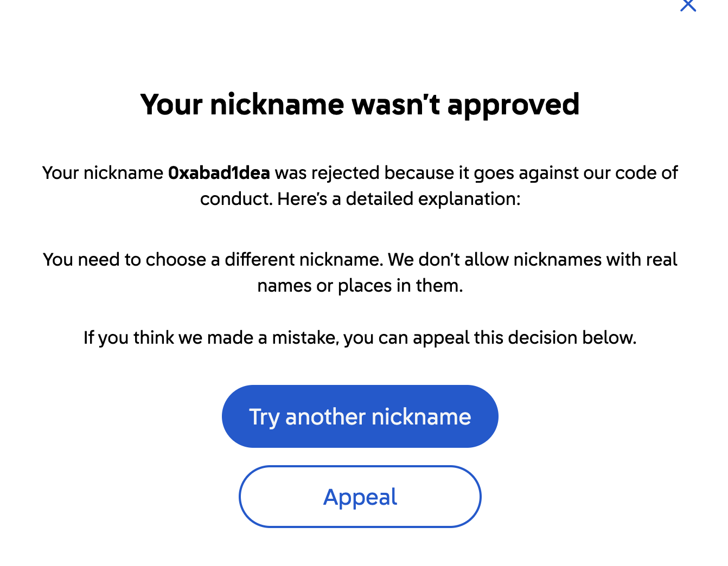This screenshot has height=566, width=728.
Task: Click the "Your nickname wasn't approved" heading
Action: tap(360, 104)
